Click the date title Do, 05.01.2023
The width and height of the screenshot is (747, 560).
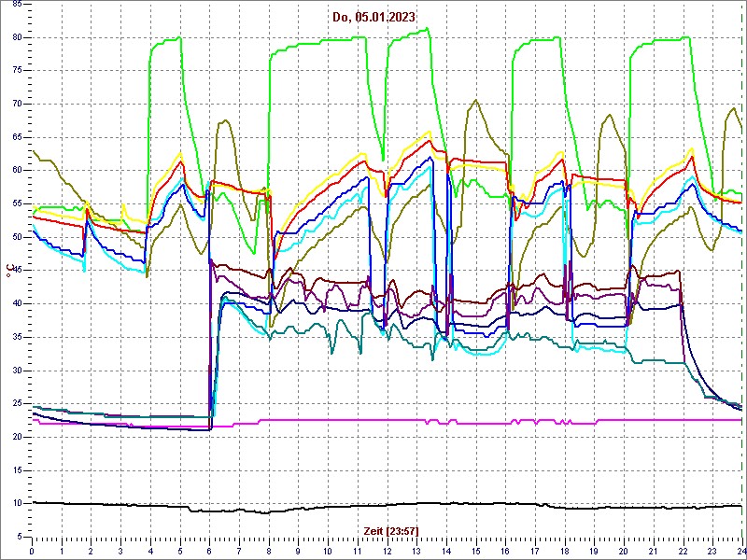[373, 17]
